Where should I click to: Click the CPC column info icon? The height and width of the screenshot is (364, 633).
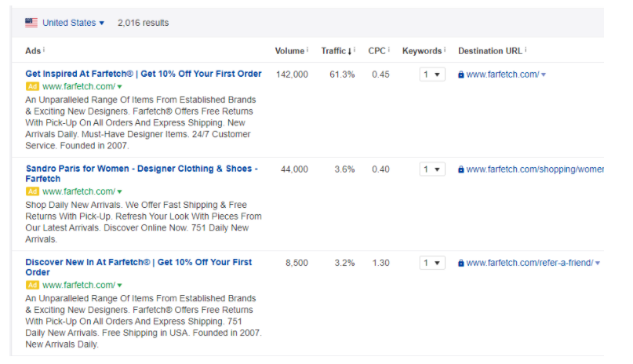(389, 49)
